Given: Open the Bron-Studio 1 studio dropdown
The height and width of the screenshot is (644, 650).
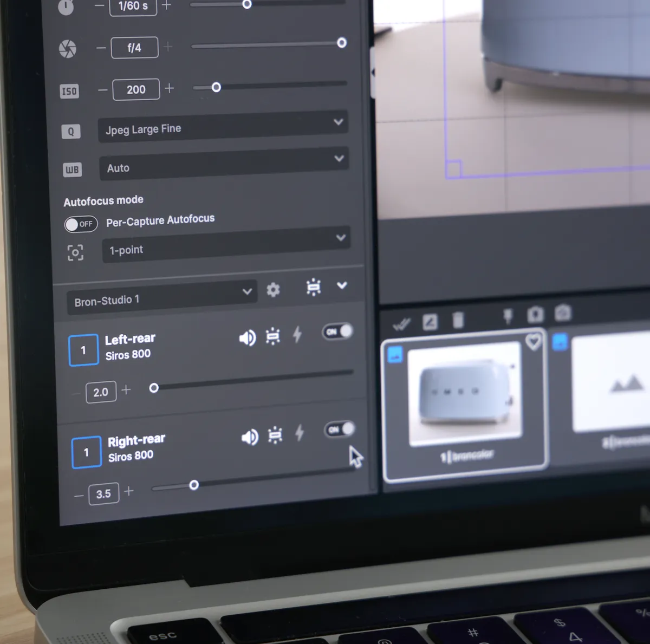Looking at the screenshot, I should pyautogui.click(x=161, y=297).
